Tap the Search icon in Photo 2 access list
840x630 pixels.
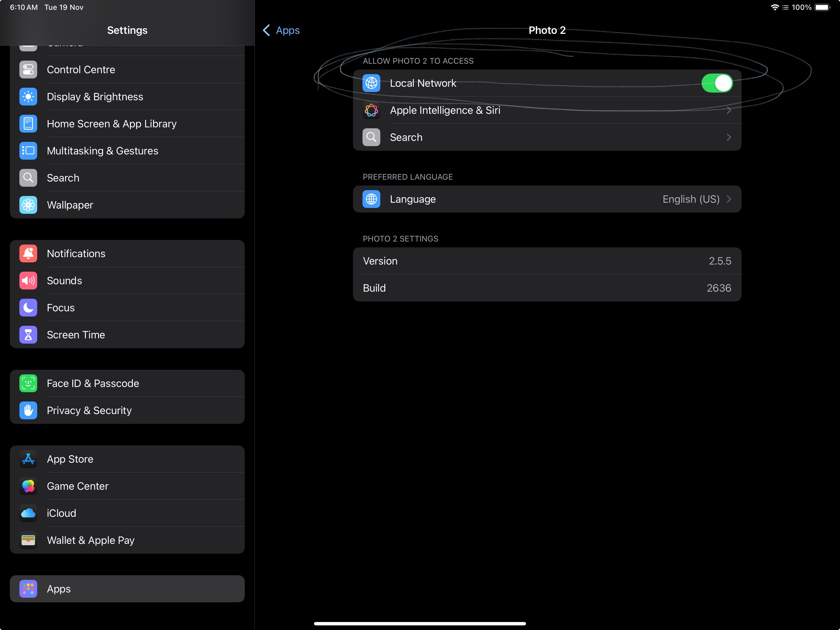(x=371, y=137)
